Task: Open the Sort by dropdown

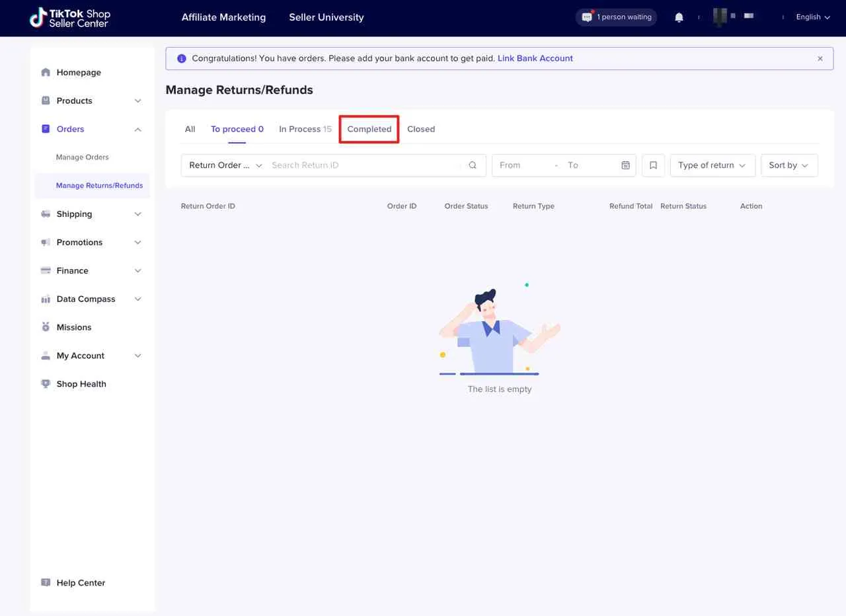Action: [788, 165]
